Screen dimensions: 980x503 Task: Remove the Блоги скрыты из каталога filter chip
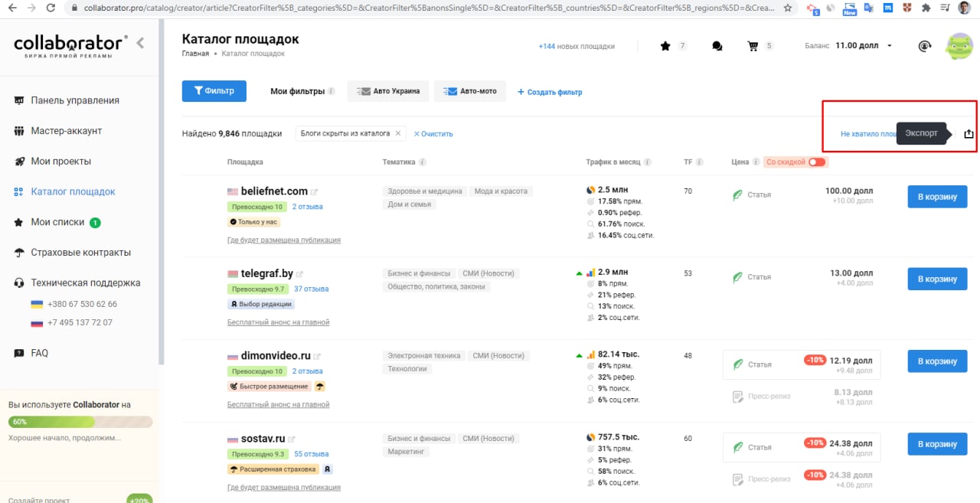coord(397,133)
